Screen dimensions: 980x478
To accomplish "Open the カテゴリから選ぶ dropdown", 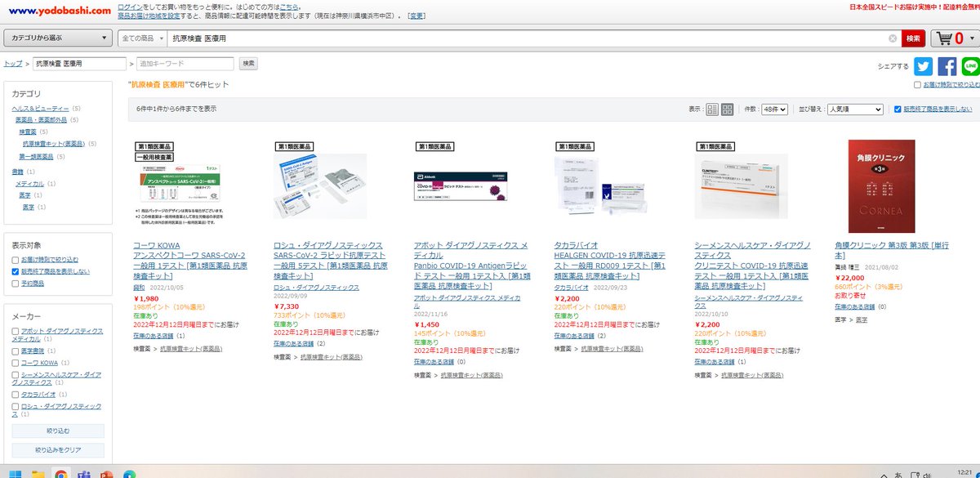I will click(58, 38).
